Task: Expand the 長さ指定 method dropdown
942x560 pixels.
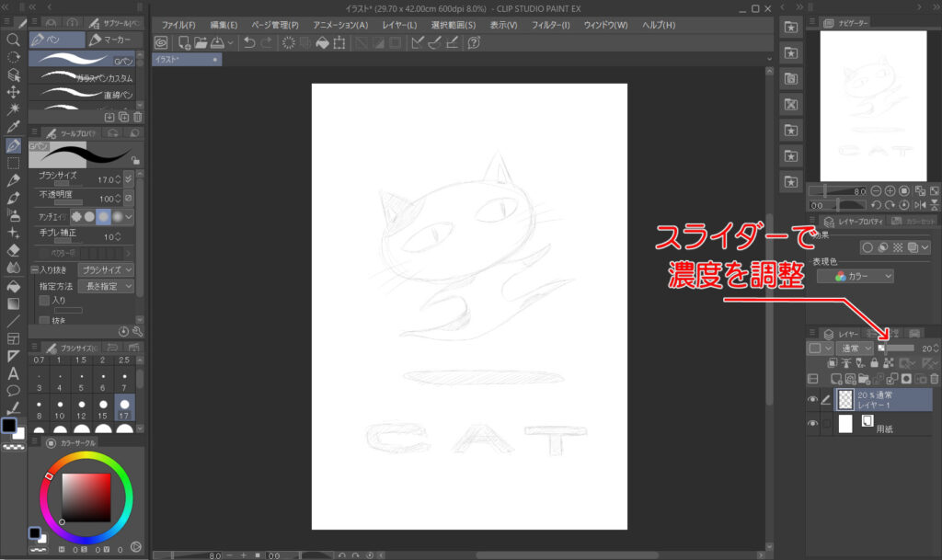Action: 106,286
